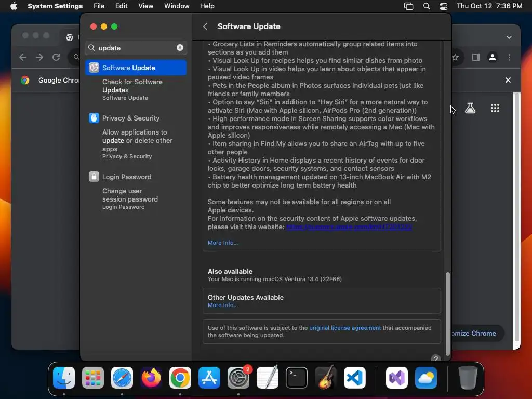
Task: Open Chrome three-dot menu
Action: (509, 57)
